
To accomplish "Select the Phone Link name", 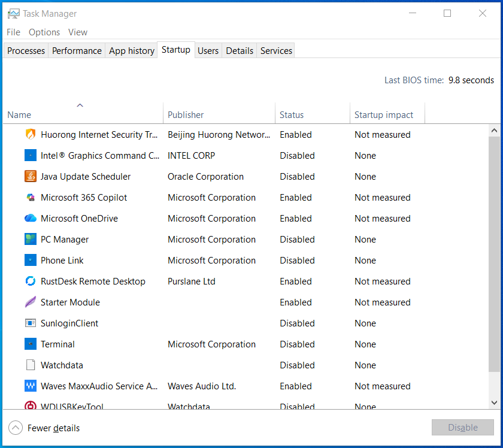I will coord(62,261).
